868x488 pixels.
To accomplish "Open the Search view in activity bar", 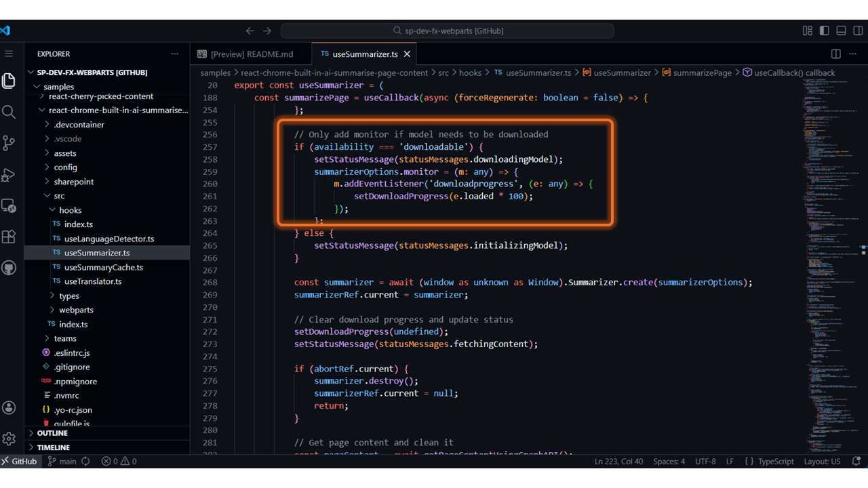I will 9,112.
